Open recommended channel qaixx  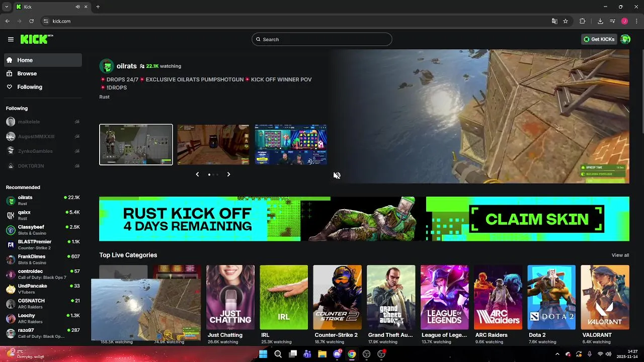tap(43, 215)
